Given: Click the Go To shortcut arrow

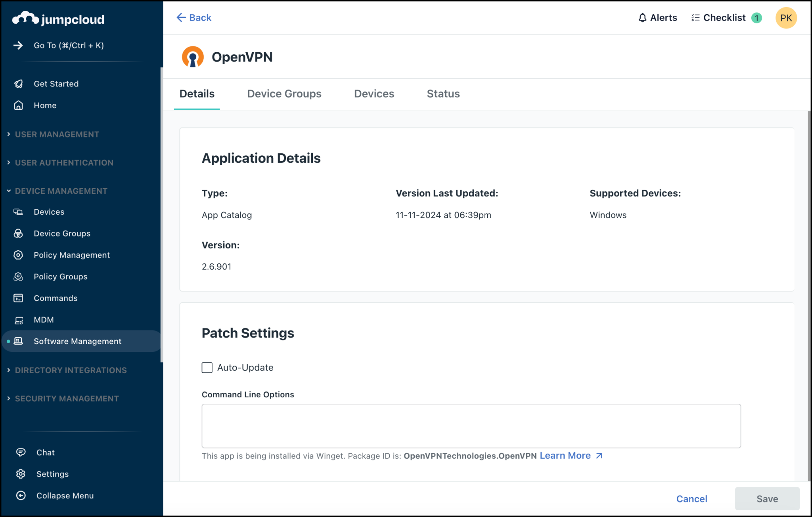Looking at the screenshot, I should click(19, 45).
